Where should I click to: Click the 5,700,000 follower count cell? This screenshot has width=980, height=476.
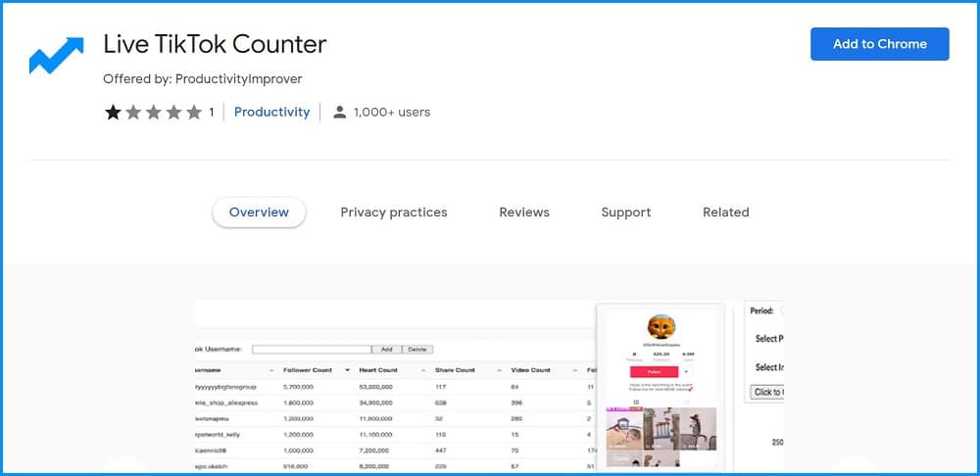point(298,387)
